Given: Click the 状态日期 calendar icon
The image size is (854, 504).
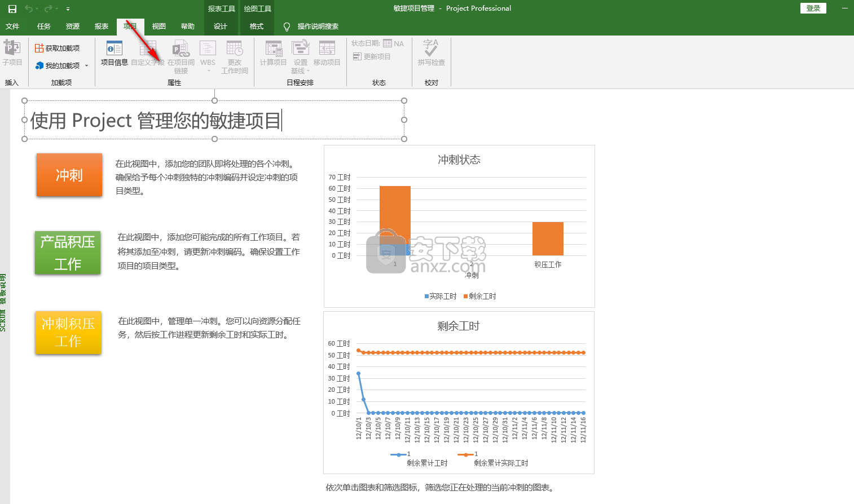Looking at the screenshot, I should tap(388, 43).
